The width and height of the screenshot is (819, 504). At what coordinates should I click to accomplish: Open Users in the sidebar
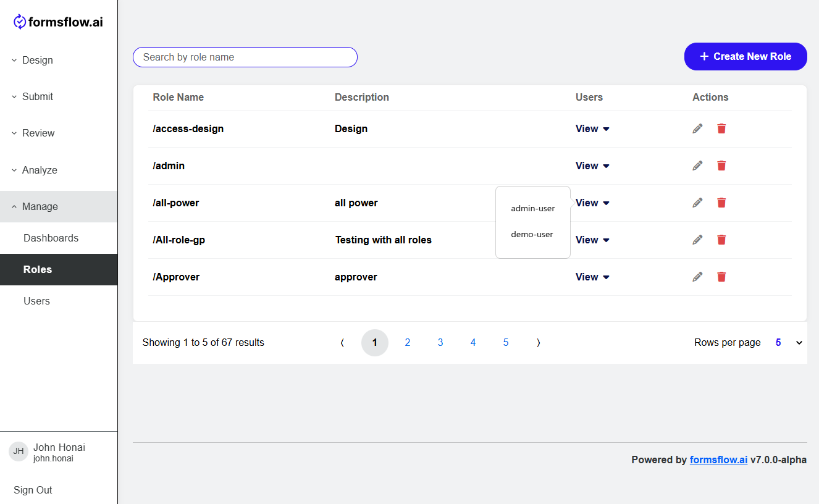(x=59, y=301)
